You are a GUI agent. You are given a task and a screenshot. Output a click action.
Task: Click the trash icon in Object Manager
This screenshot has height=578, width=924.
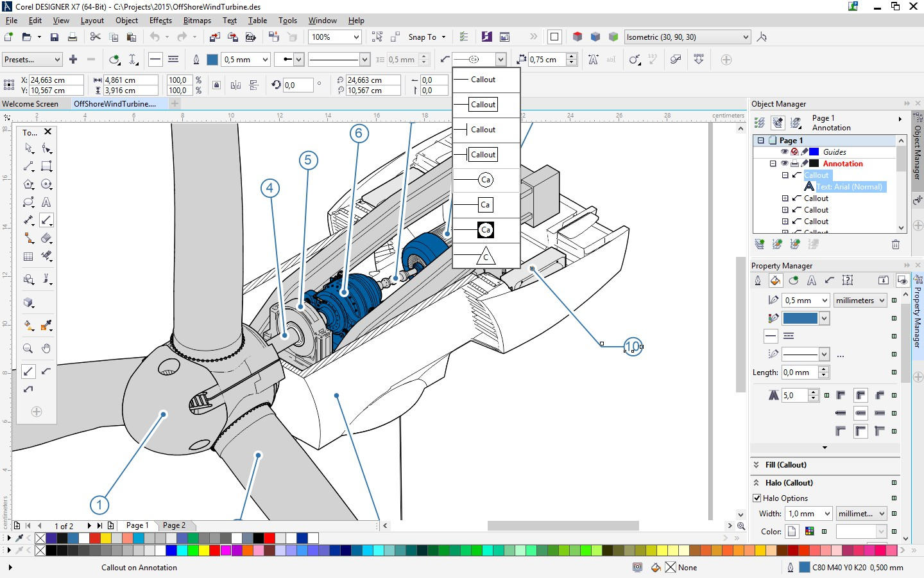tap(896, 244)
